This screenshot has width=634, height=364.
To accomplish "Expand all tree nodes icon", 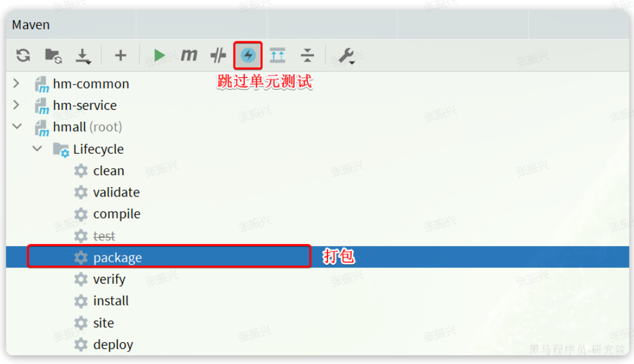I will (x=277, y=55).
